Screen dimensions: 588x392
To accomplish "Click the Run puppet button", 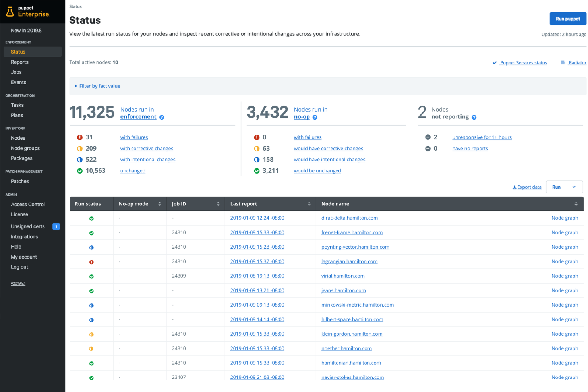I will click(567, 18).
